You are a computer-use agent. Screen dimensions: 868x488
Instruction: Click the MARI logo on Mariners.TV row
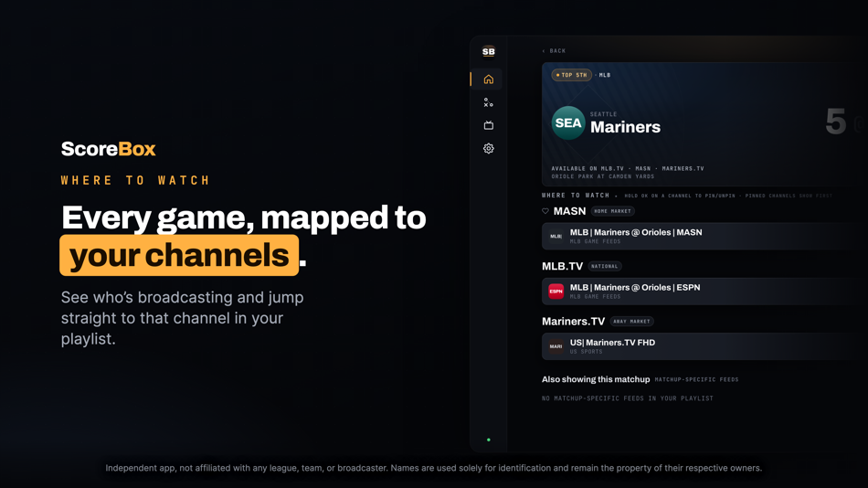pos(556,346)
